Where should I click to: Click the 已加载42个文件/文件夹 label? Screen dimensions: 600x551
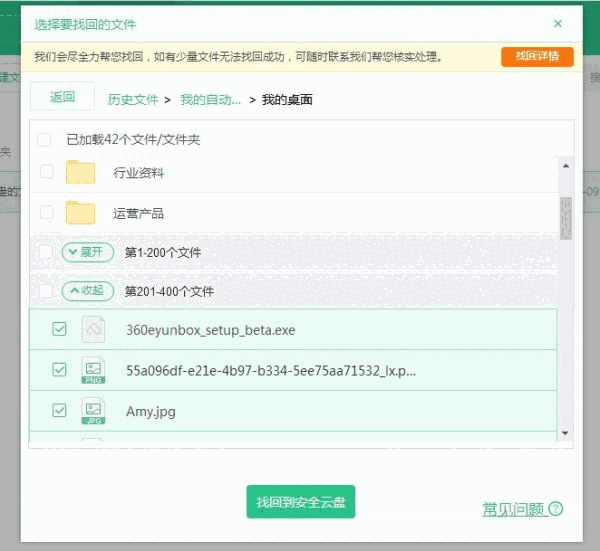[x=133, y=140]
